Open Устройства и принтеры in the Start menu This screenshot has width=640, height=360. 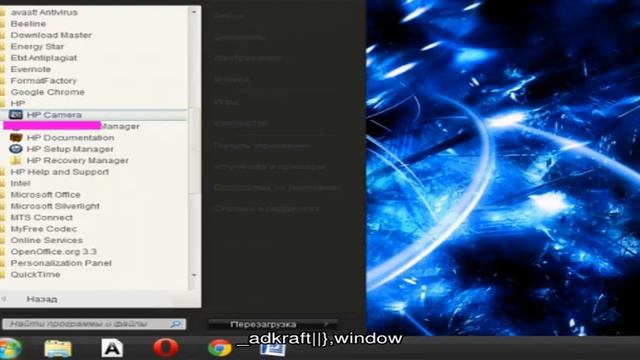269,167
